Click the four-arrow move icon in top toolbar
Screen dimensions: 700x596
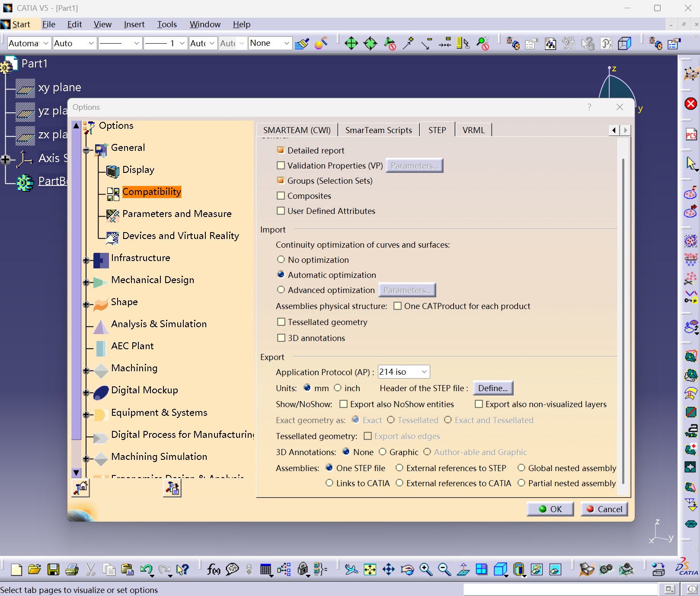pyautogui.click(x=351, y=43)
